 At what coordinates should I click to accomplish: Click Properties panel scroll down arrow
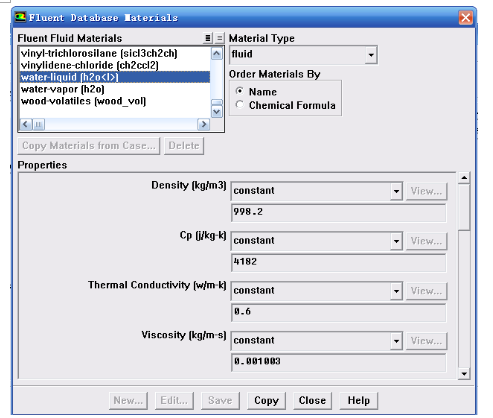[464, 374]
